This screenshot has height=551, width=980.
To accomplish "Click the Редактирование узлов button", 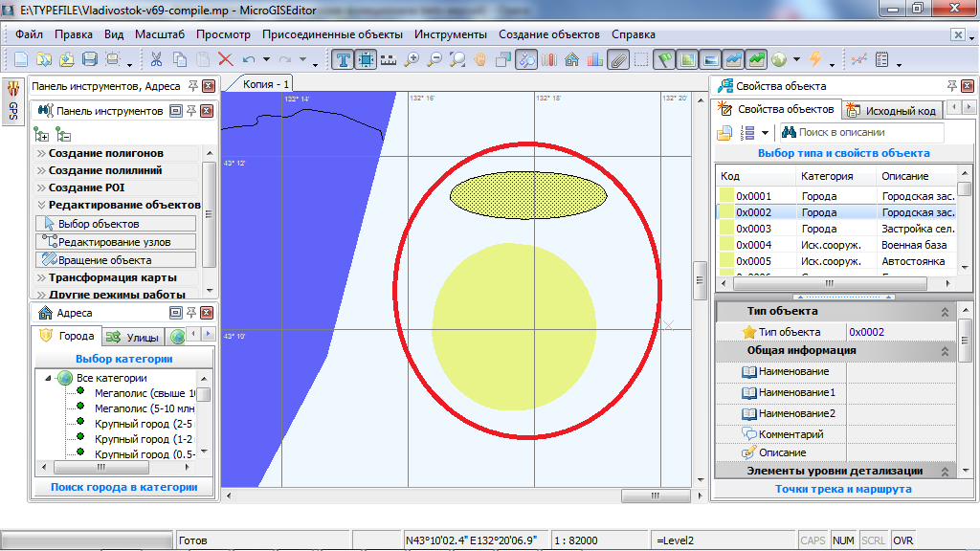I will 115,242.
